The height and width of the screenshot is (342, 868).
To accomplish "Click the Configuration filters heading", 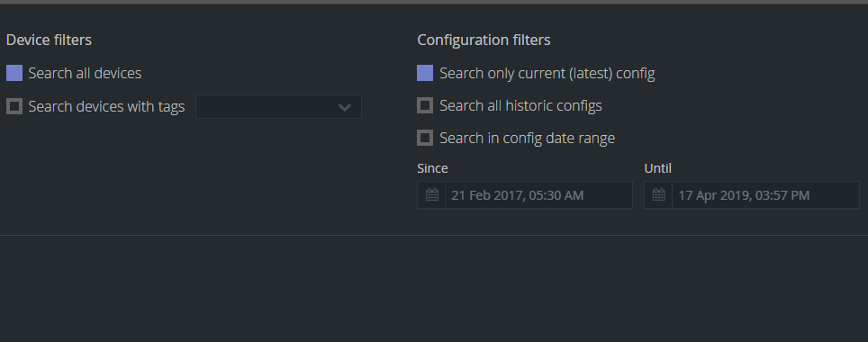I will [x=484, y=40].
